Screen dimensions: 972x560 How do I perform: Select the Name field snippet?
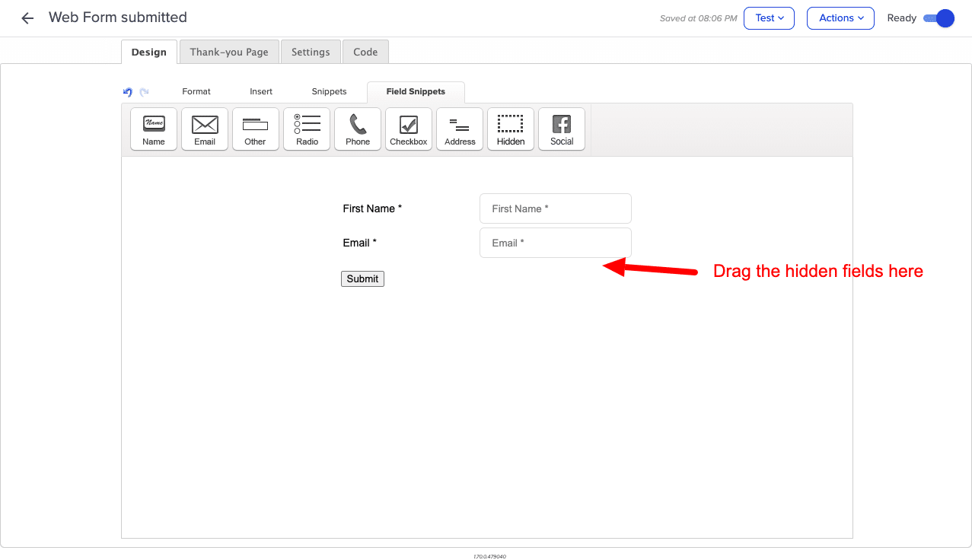tap(153, 129)
